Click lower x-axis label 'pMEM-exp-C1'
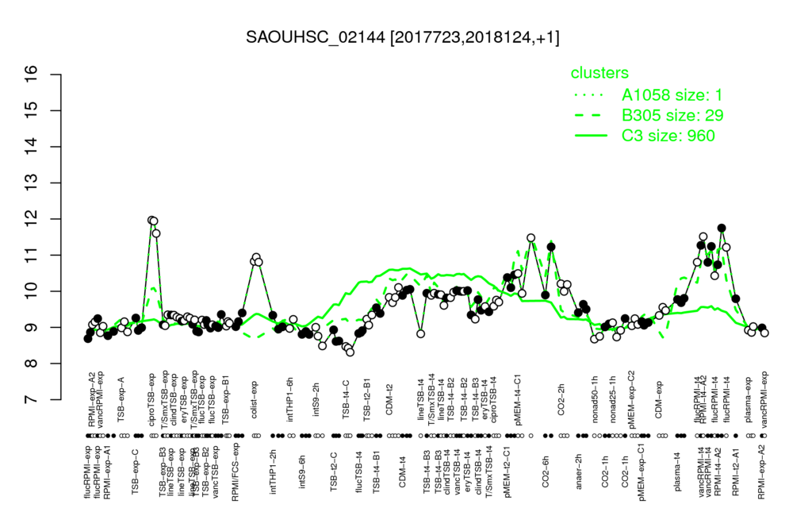The height and width of the screenshot is (508, 812). click(x=642, y=471)
